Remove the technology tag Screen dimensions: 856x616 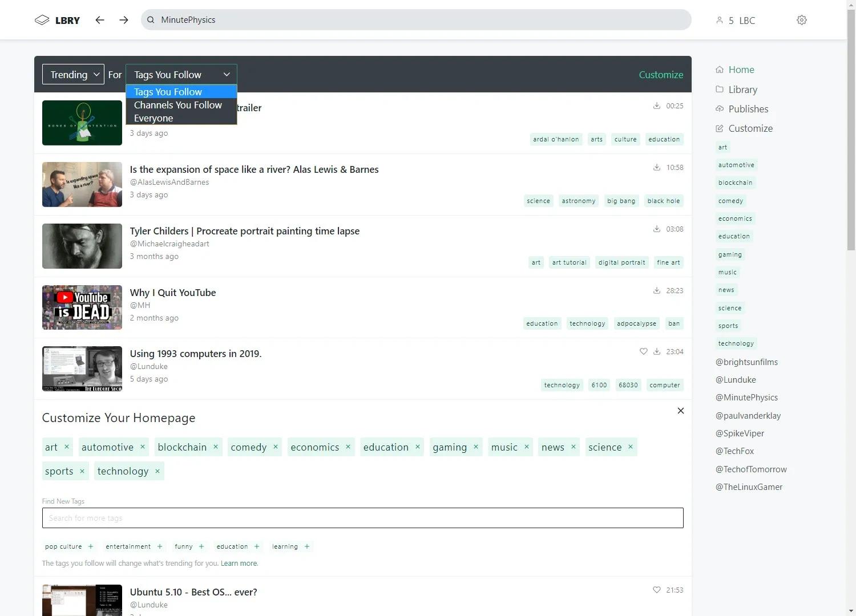[158, 471]
